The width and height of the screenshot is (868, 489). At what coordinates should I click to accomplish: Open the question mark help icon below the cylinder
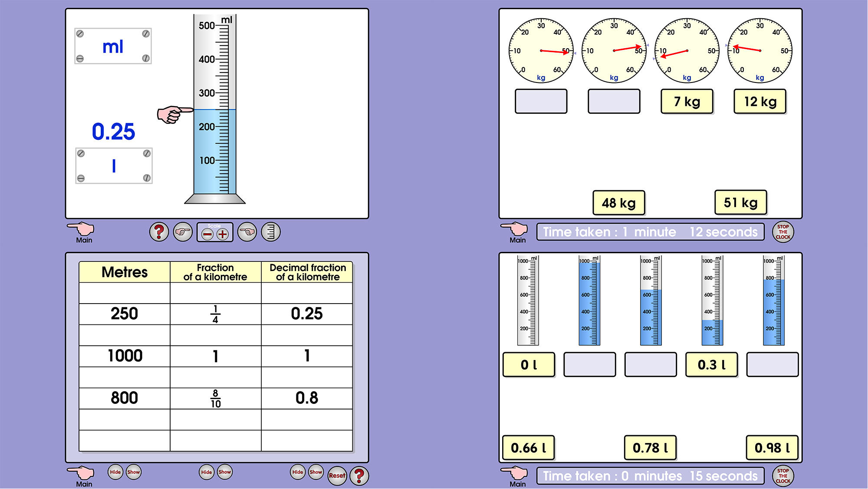[x=158, y=231]
